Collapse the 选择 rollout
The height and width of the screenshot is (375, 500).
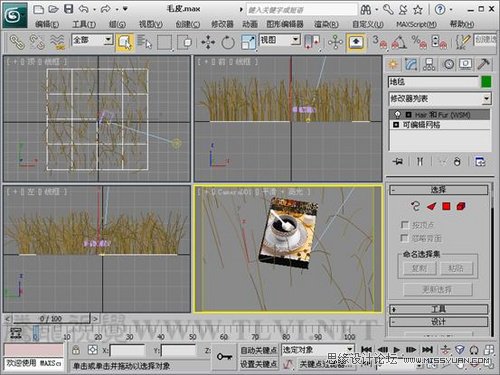click(438, 190)
